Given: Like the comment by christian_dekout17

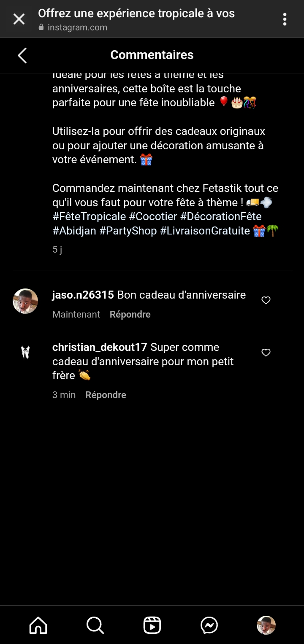Looking at the screenshot, I should tap(266, 353).
